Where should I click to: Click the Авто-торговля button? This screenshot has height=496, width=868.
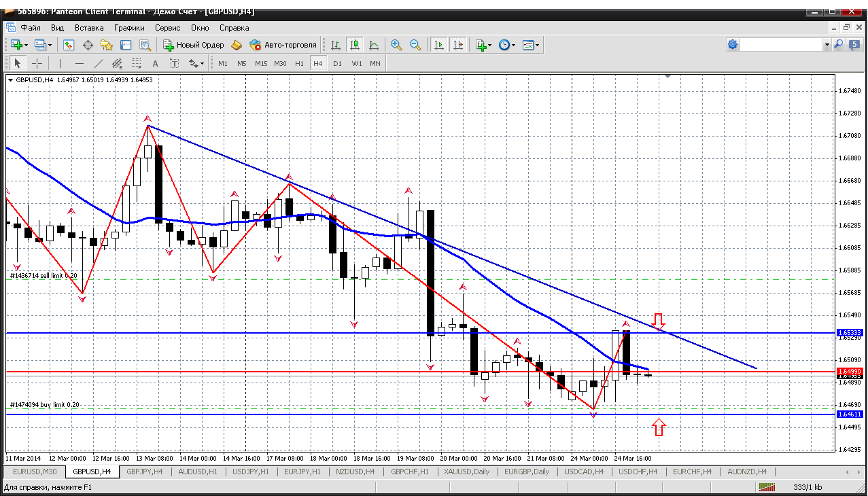[283, 45]
